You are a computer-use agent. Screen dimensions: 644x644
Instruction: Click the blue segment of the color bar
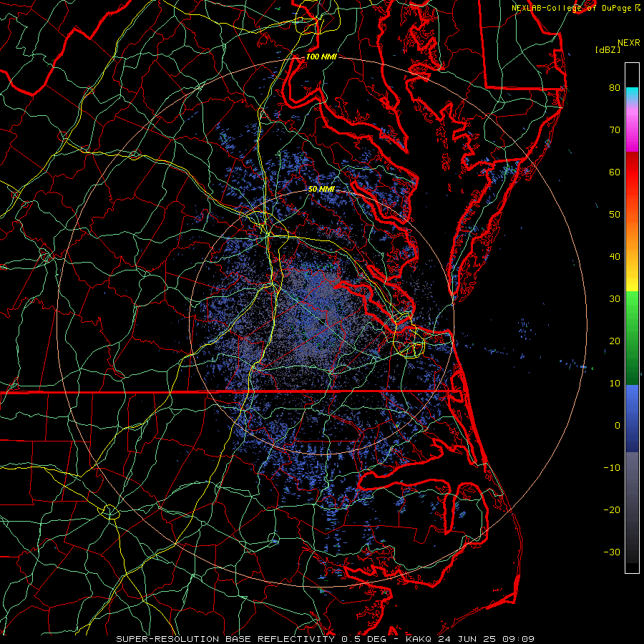[x=632, y=418]
